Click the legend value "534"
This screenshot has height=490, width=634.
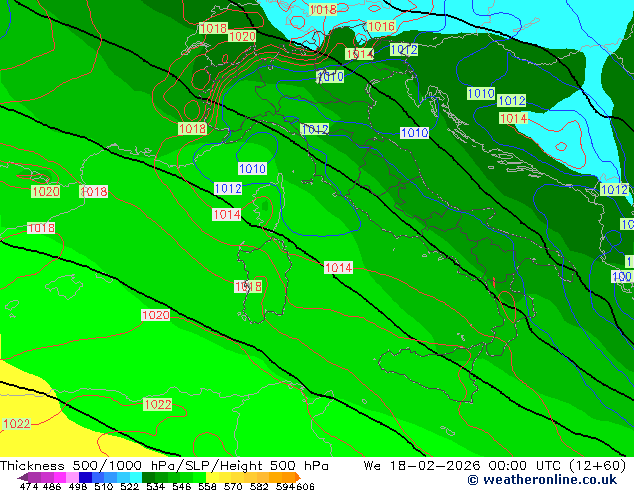point(155,486)
